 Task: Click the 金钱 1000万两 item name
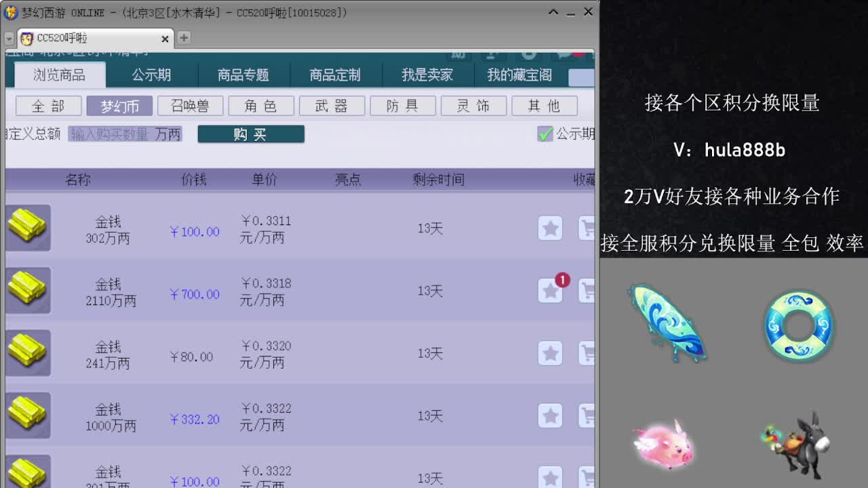point(111,417)
